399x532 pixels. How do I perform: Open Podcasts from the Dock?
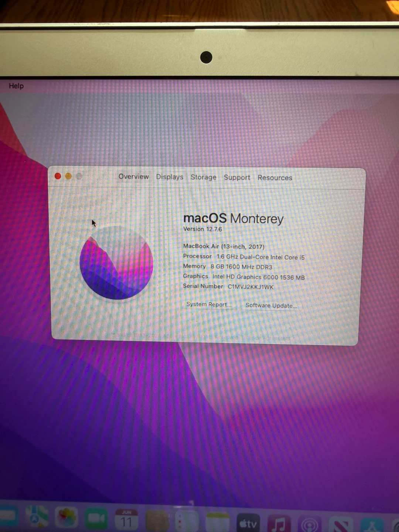tap(310, 524)
